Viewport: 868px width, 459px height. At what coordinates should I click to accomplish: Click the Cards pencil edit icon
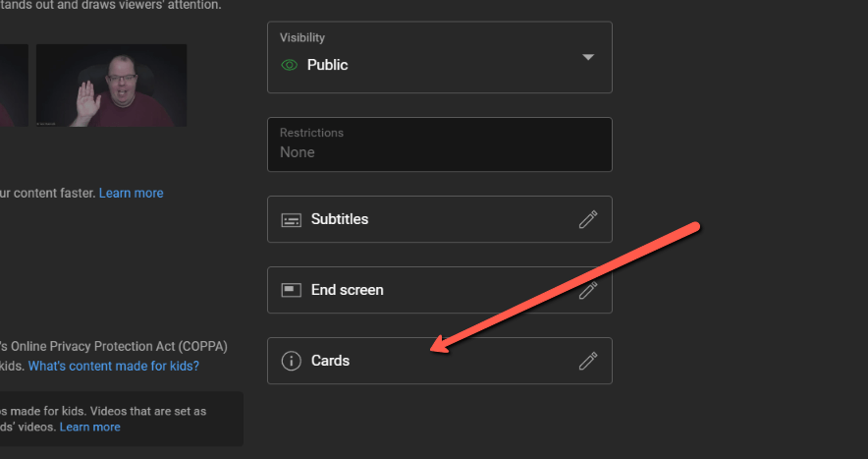tap(588, 361)
